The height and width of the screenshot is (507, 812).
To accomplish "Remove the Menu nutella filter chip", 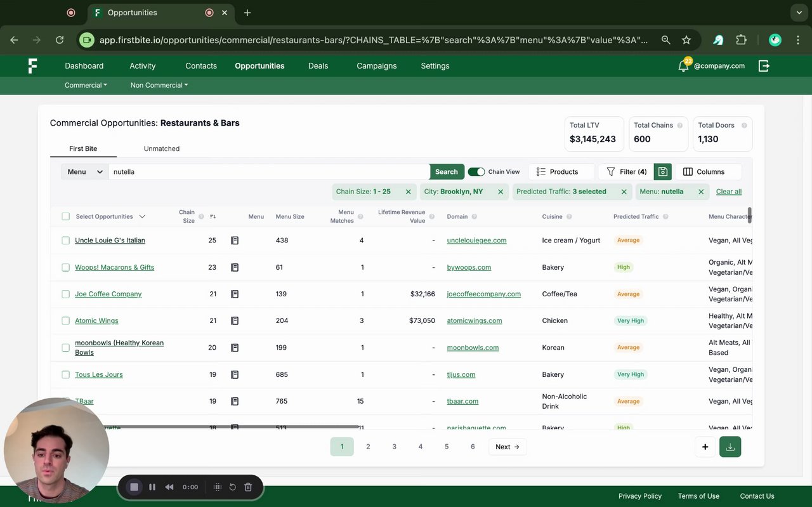I will 701,192.
